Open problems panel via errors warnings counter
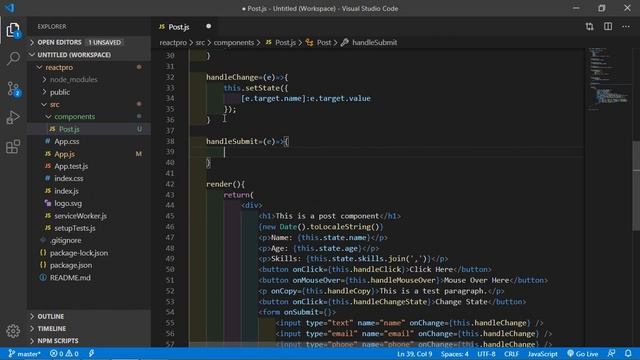640x360 pixels. [64, 354]
